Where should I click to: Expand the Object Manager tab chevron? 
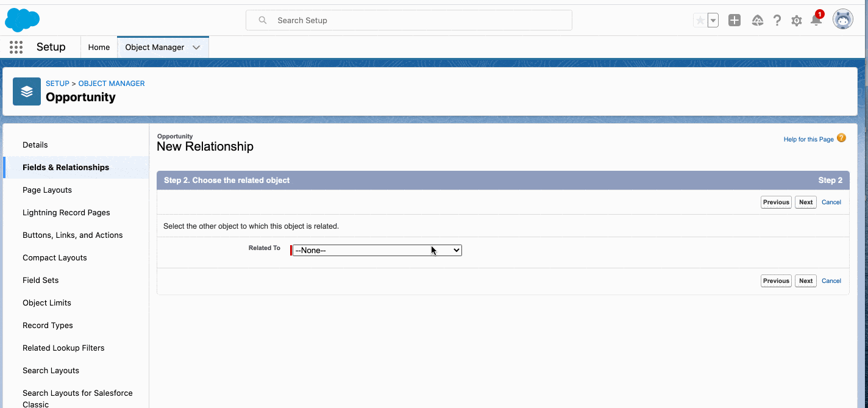click(196, 47)
